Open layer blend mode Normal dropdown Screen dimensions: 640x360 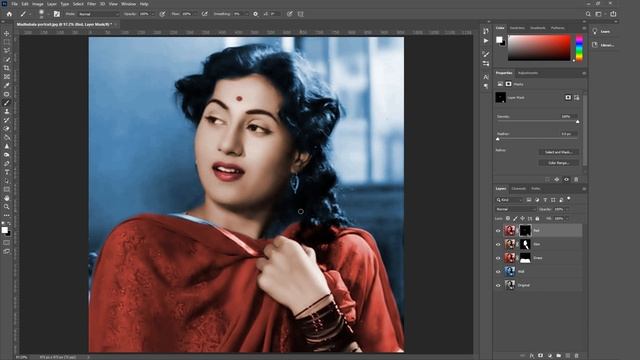coord(515,209)
